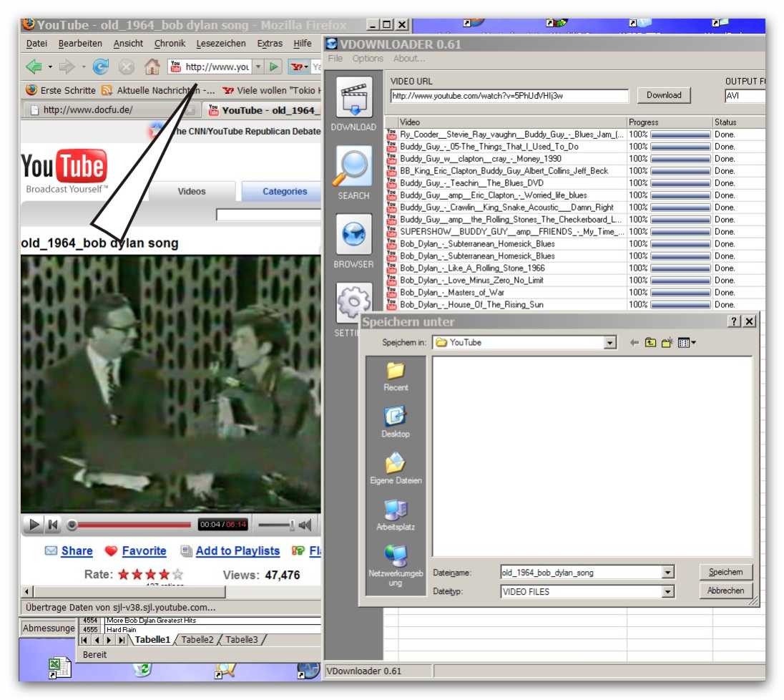Select the Bob_Dylan_-_Masters_of_War row
Viewport: 784px width, 700px height.
pyautogui.click(x=575, y=293)
